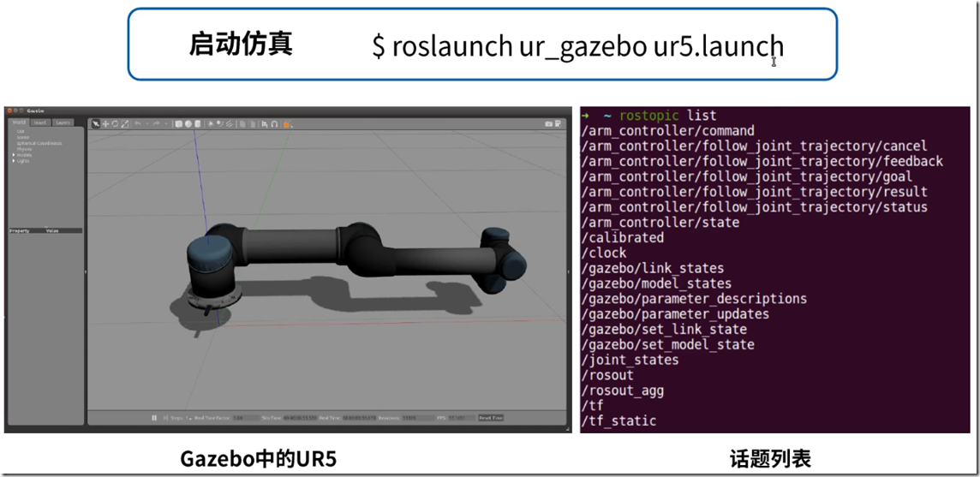The height and width of the screenshot is (477, 980).
Task: Select GUI in the World tree
Action: 21,131
